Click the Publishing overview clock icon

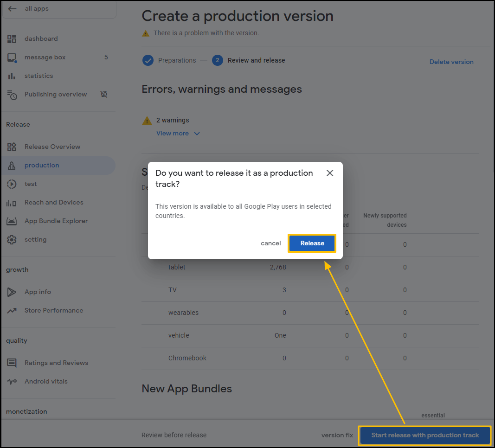(x=12, y=95)
